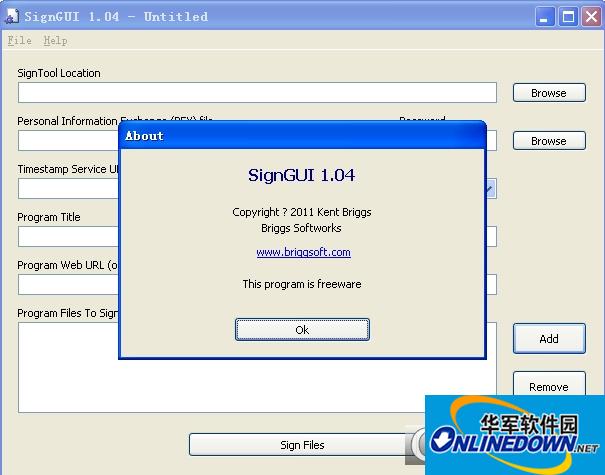Focus the SignTool Location input field
This screenshot has height=475, width=605.
coord(257,93)
